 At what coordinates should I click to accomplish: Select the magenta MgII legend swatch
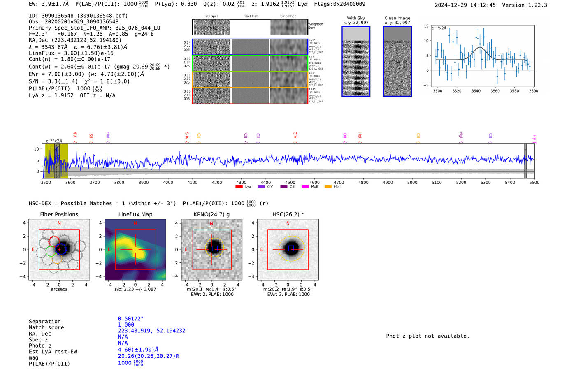click(x=305, y=187)
